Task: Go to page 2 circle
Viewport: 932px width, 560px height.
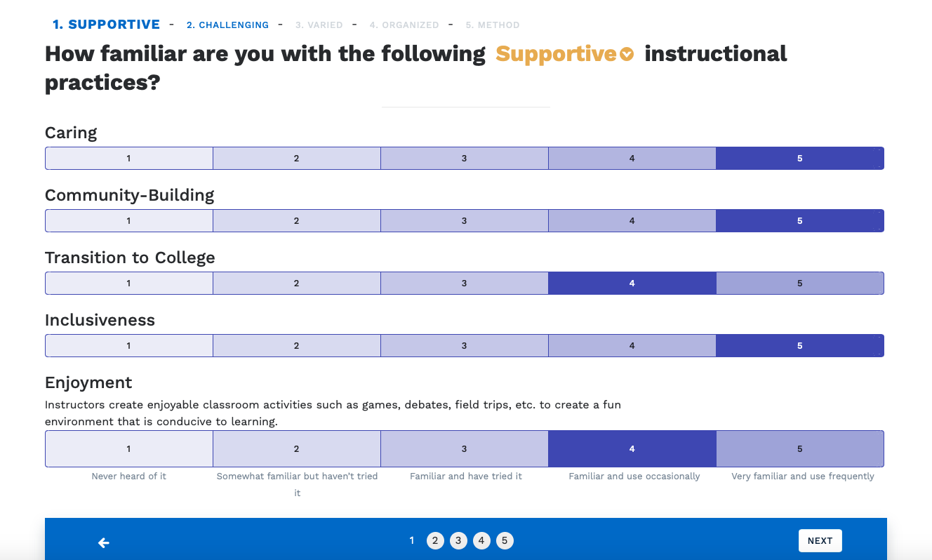Action: tap(435, 540)
